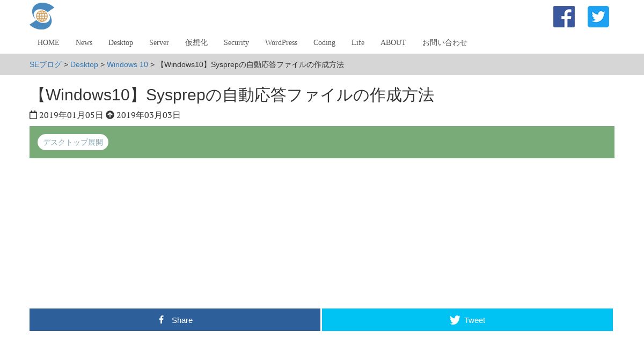Open the Server menu item
Viewport: 644px width, 338px height.
coord(159,42)
